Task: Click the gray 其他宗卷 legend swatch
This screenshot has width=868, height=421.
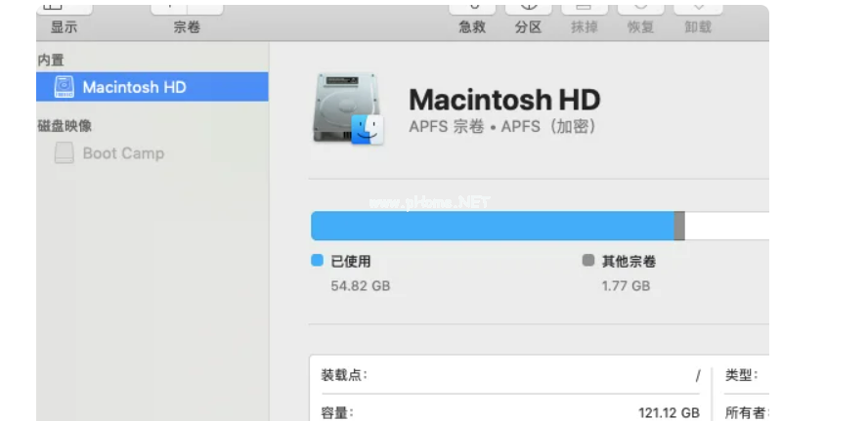Action: click(588, 261)
